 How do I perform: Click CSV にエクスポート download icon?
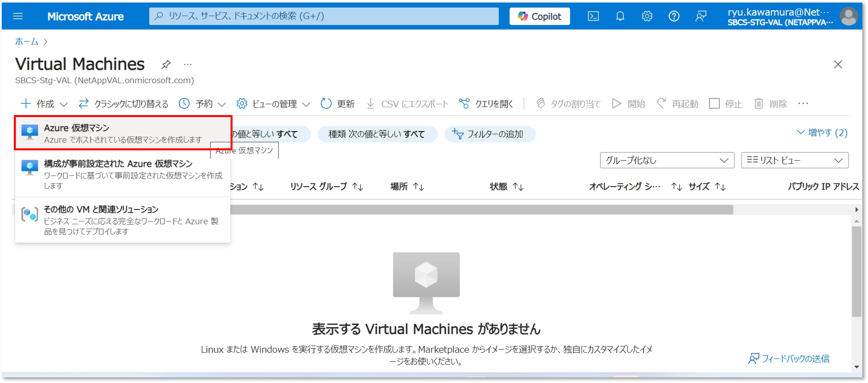click(x=371, y=103)
